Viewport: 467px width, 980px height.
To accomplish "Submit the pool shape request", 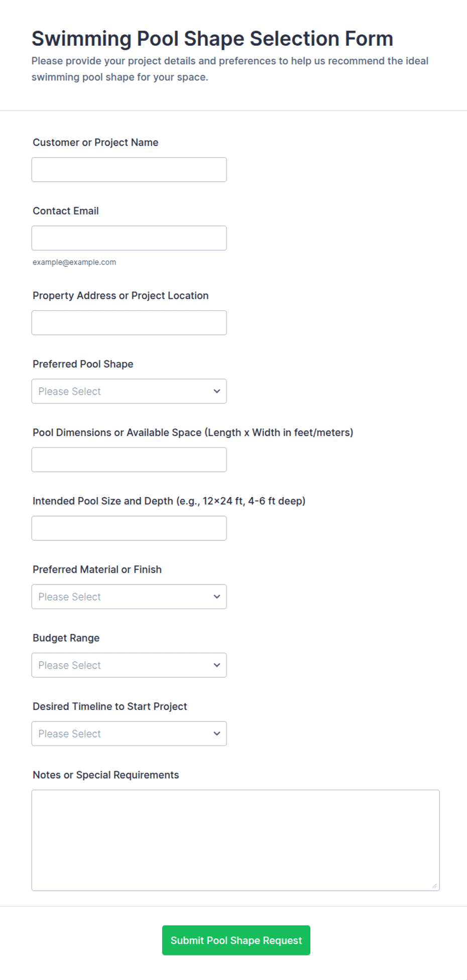I will click(236, 940).
